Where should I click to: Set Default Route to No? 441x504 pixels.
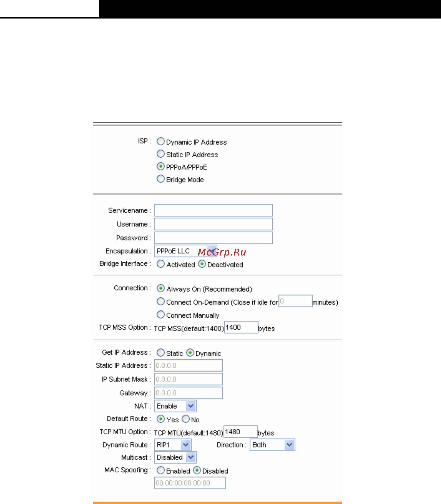pos(185,419)
